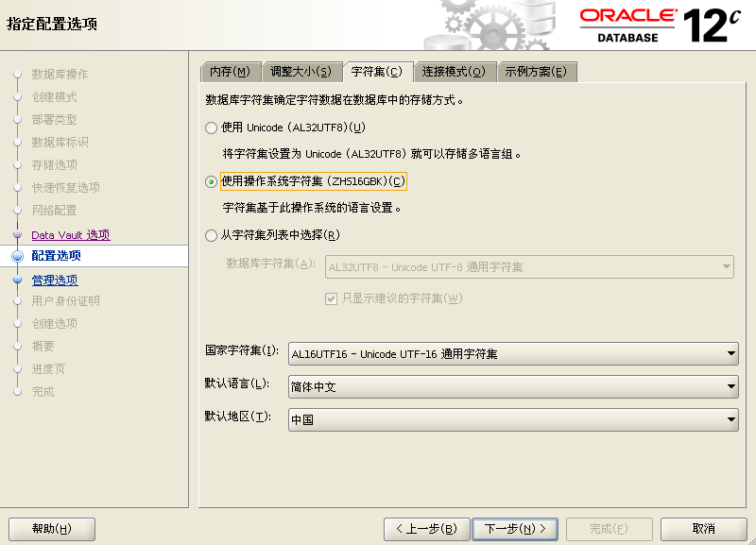The width and height of the screenshot is (756, 545).
Task: Click the 配置选项 current step bullet icon
Action: pos(17,256)
